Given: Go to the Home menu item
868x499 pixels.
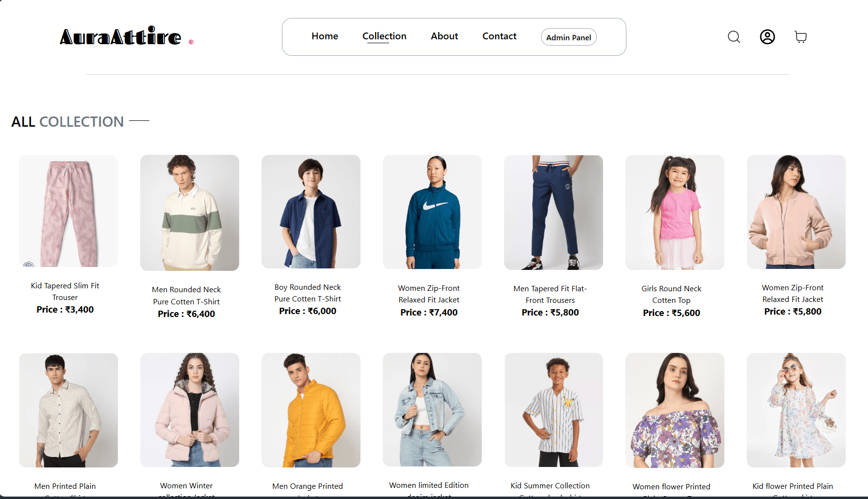Looking at the screenshot, I should (325, 36).
